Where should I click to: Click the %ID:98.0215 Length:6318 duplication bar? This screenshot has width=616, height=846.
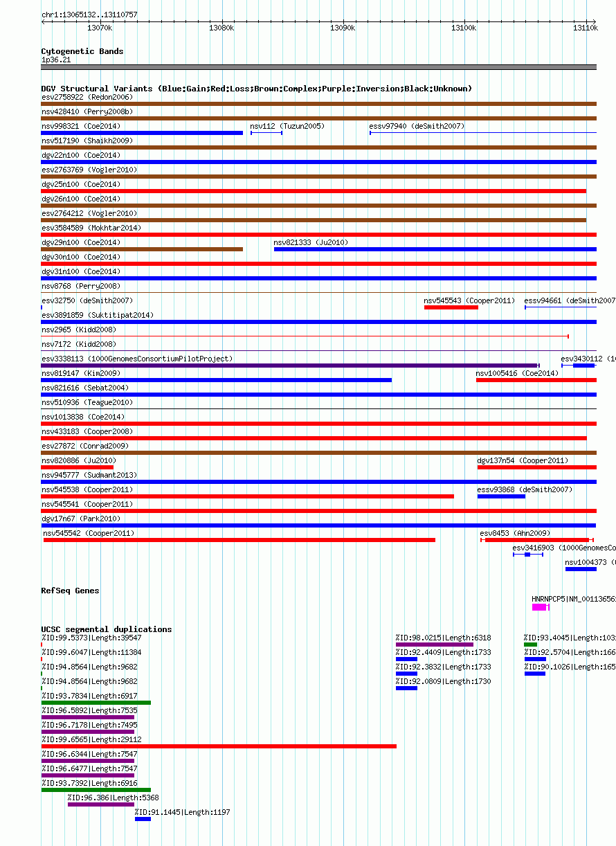click(x=435, y=645)
